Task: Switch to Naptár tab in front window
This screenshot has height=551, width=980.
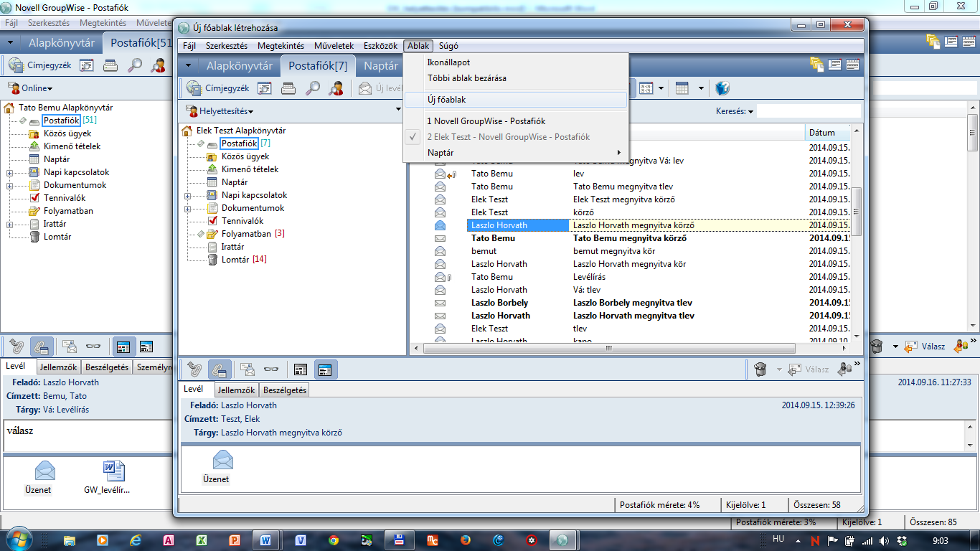Action: (x=380, y=65)
